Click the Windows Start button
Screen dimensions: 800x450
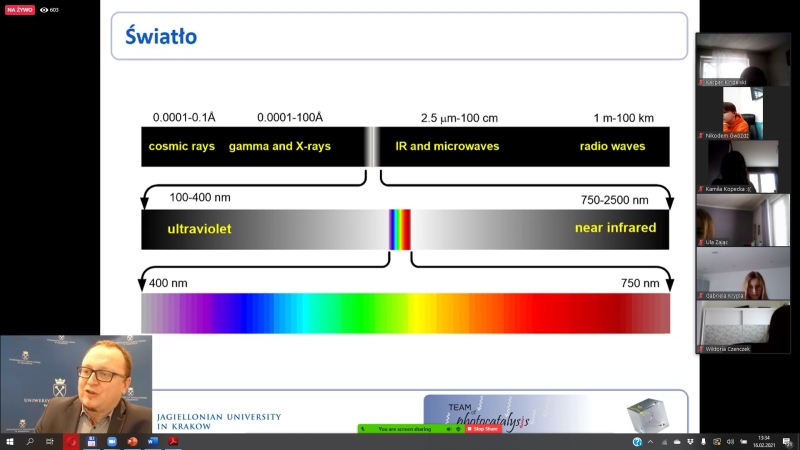[10, 441]
